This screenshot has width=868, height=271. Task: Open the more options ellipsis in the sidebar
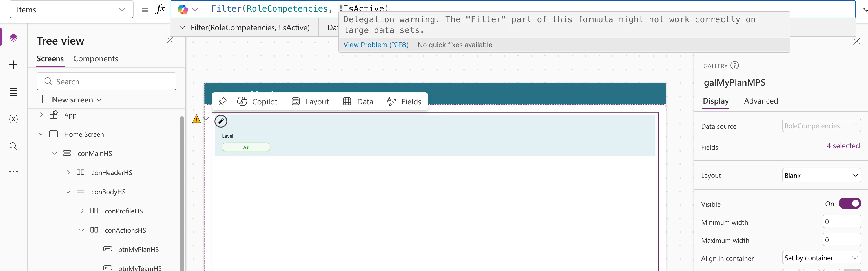coord(14,172)
